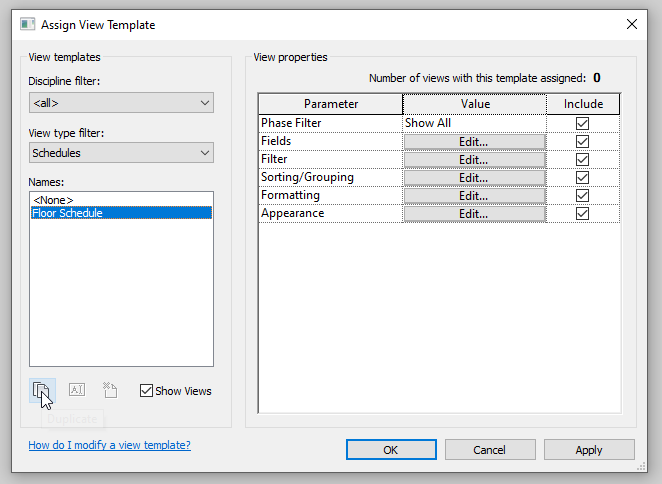Select the Phase Filter Show All value
Screen dimensions: 662x484
coord(474,123)
